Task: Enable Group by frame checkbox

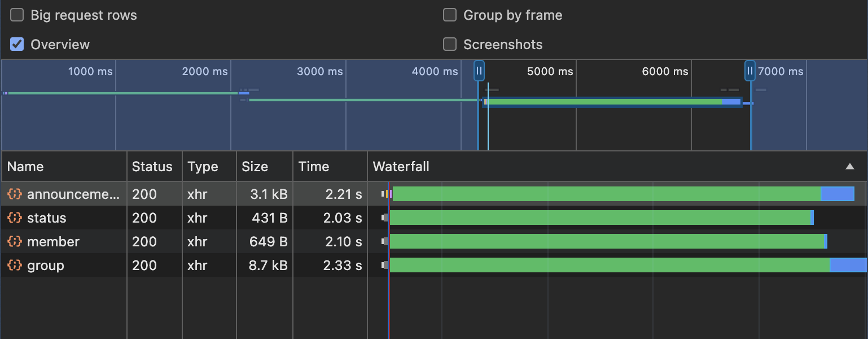Action: (450, 15)
